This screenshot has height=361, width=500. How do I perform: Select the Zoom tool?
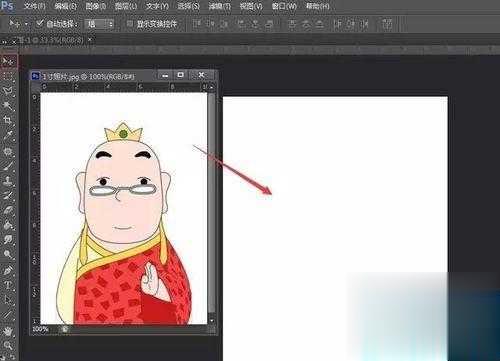coord(8,345)
